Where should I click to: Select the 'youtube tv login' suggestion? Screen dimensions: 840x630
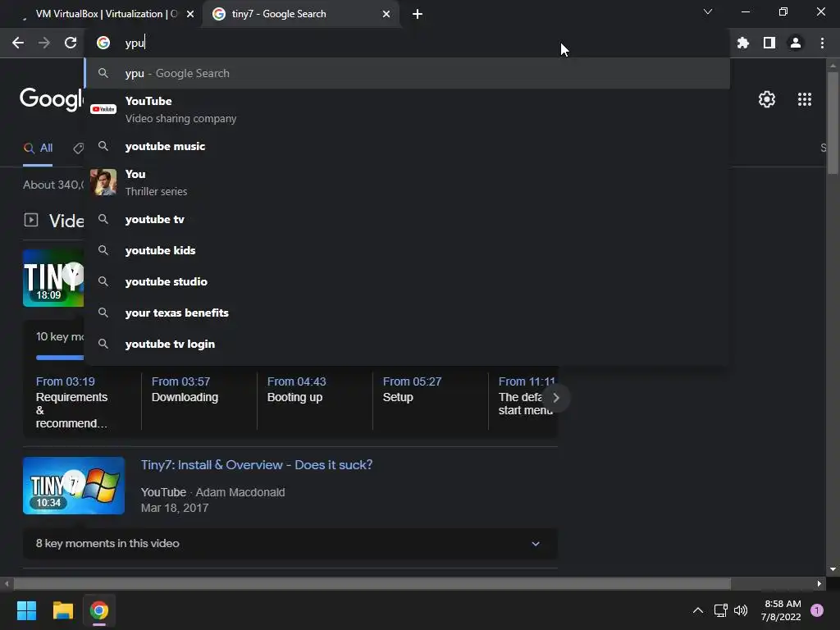[407, 344]
